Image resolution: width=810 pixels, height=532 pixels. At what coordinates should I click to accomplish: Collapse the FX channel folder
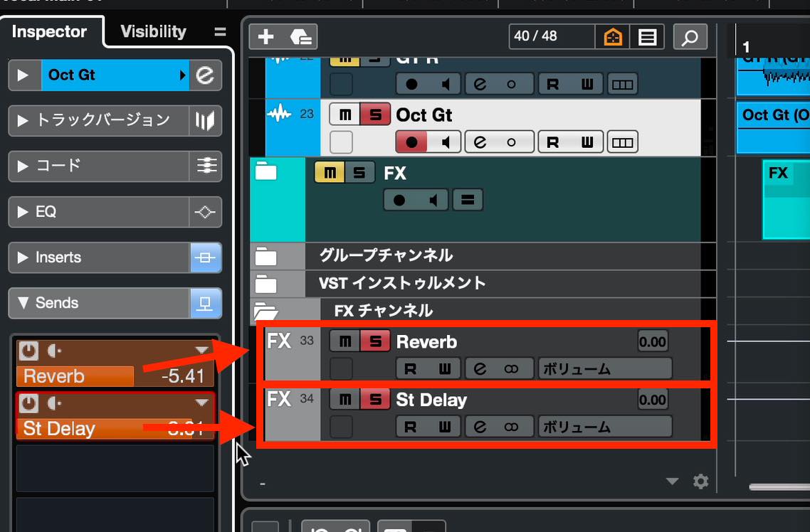click(x=266, y=311)
